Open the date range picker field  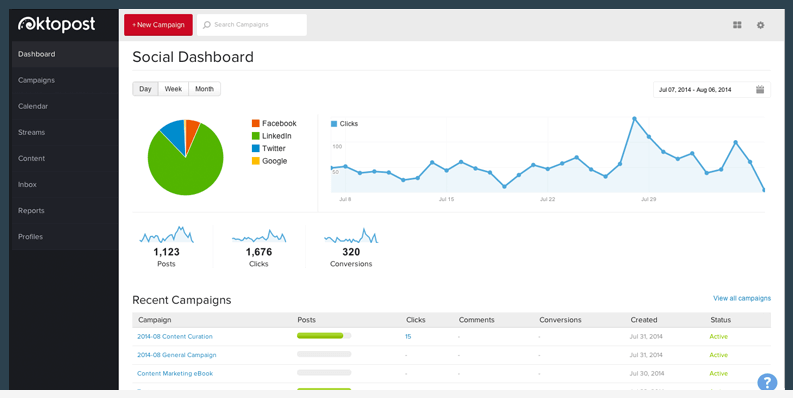point(712,90)
